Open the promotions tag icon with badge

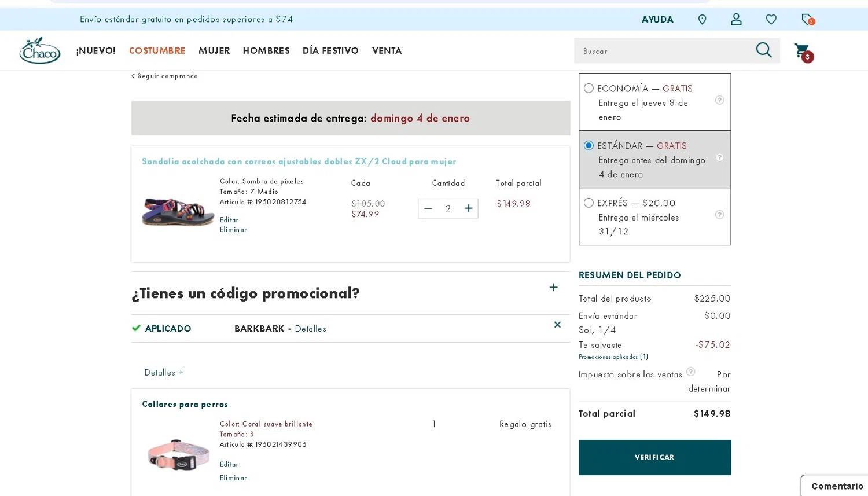click(x=808, y=20)
